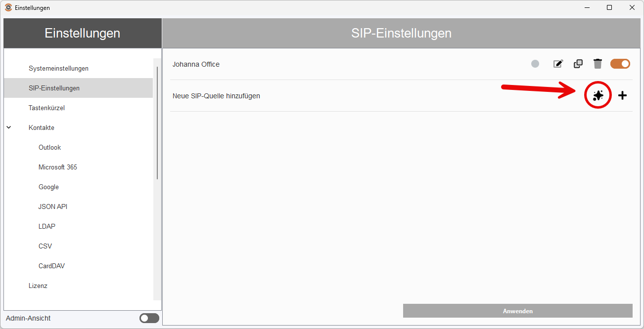This screenshot has width=644, height=329.
Task: Disable the Johanna Office SIP source toggle
Action: (620, 64)
